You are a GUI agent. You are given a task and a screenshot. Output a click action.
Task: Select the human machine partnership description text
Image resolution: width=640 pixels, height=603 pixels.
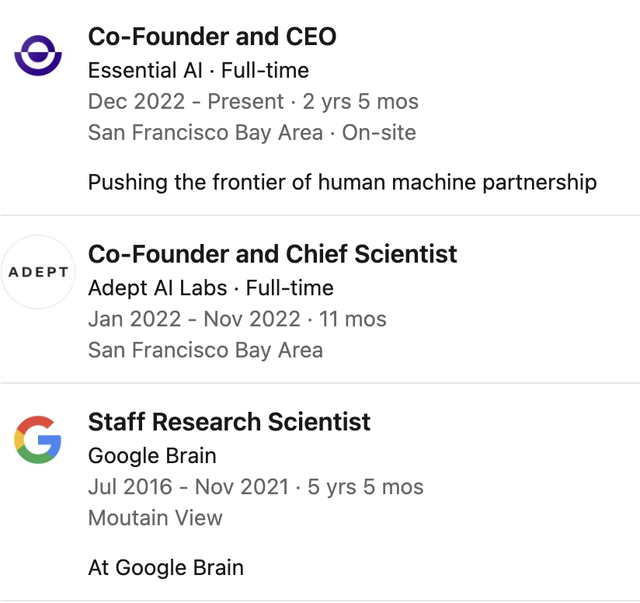click(x=342, y=182)
